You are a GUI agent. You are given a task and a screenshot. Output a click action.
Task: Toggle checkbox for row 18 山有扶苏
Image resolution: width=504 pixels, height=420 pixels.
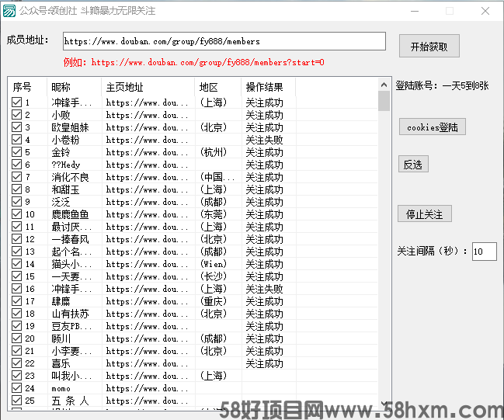pyautogui.click(x=17, y=314)
